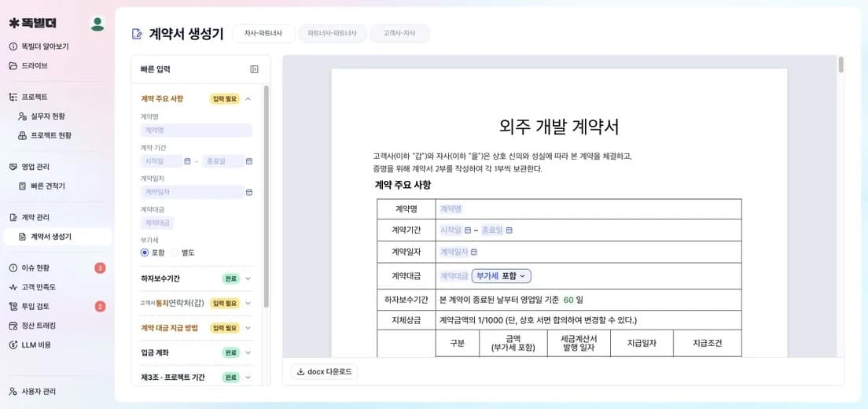Click the user profile avatar icon
Screen dimensions: 868x409
pyautogui.click(x=97, y=24)
